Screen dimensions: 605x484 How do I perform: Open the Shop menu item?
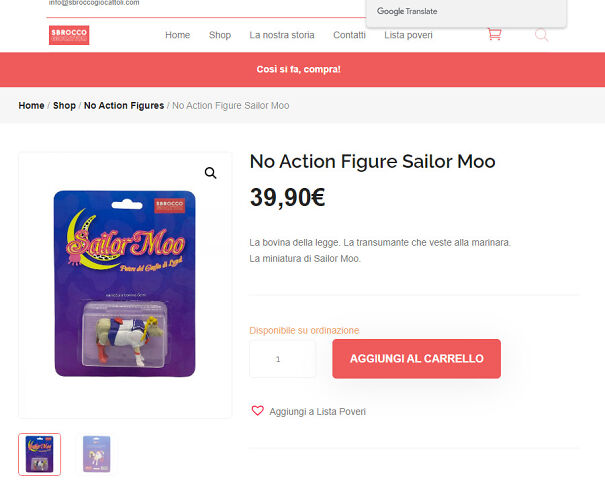pyautogui.click(x=220, y=35)
